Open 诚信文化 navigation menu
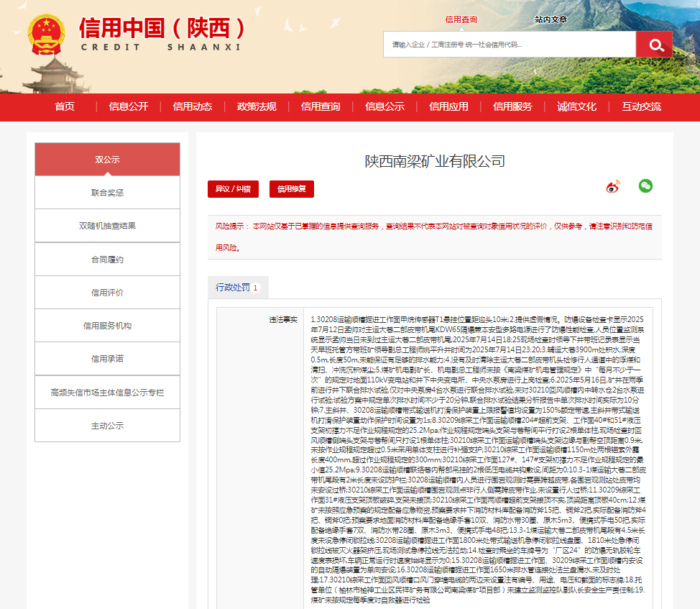700x609 pixels. pos(577,106)
